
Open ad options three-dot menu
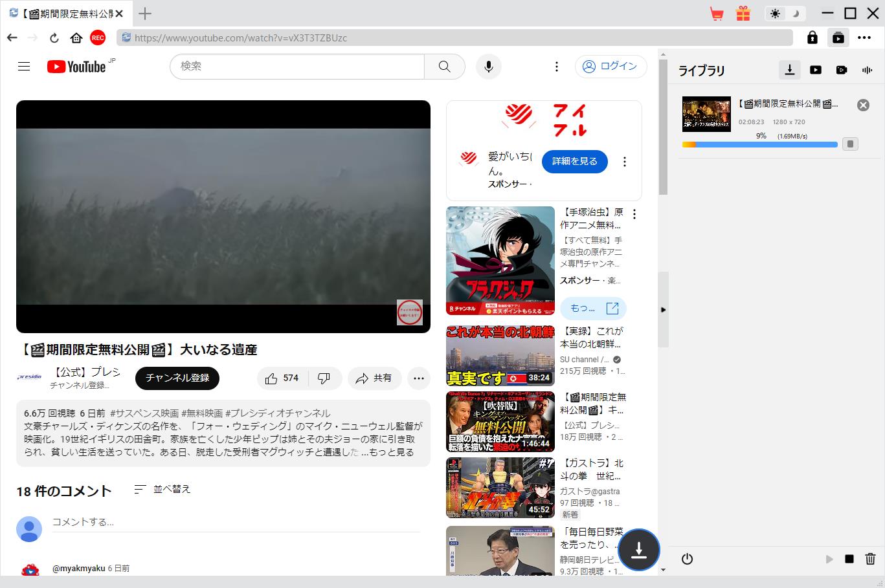pyautogui.click(x=624, y=162)
